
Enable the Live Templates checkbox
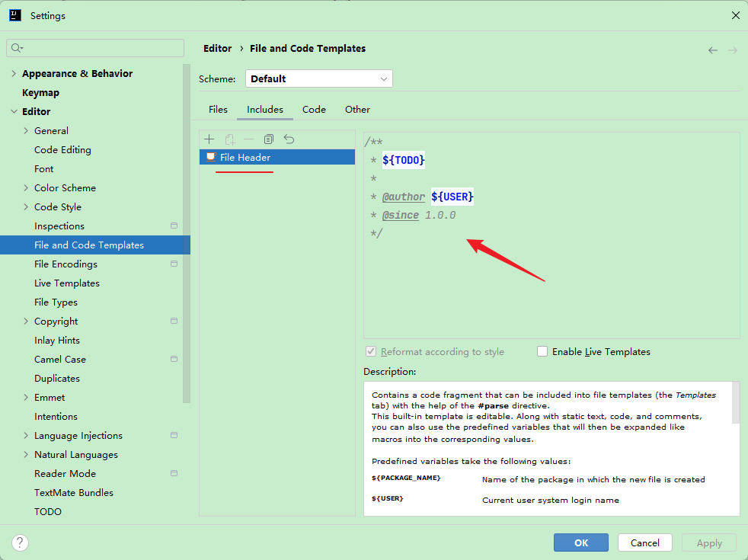(542, 352)
